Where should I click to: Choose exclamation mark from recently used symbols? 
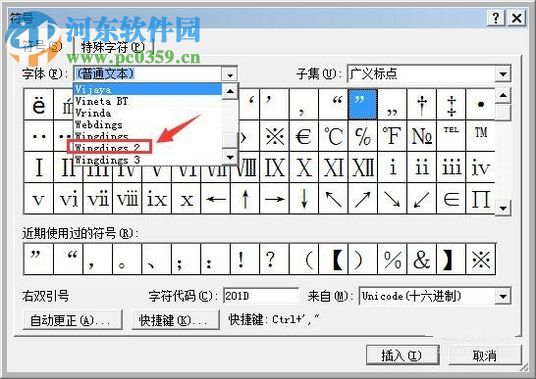tap(245, 259)
